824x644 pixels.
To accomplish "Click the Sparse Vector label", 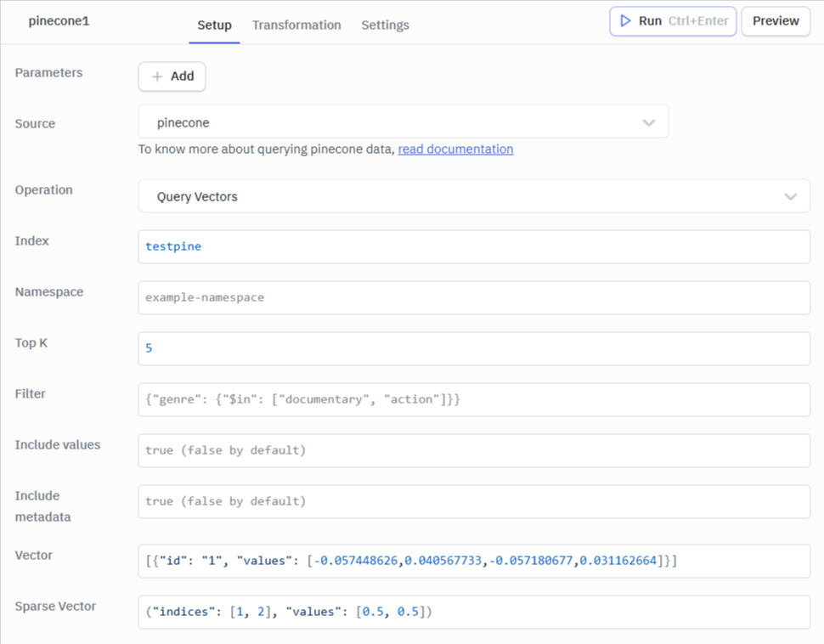I will 55,606.
